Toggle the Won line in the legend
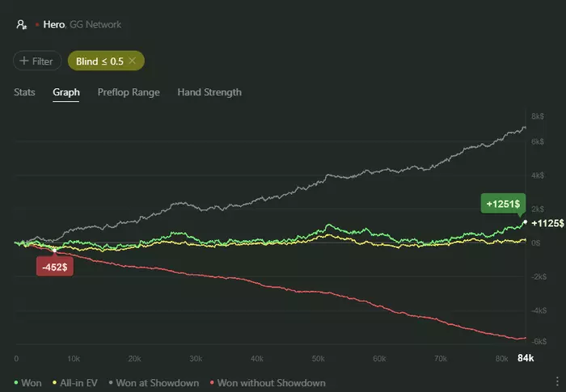566x392 pixels. pyautogui.click(x=32, y=382)
